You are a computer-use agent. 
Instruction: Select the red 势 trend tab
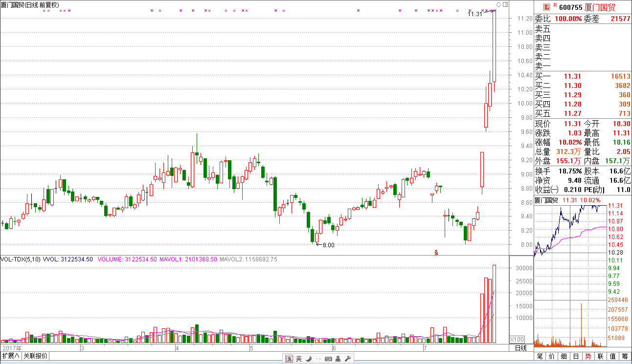[x=588, y=357]
